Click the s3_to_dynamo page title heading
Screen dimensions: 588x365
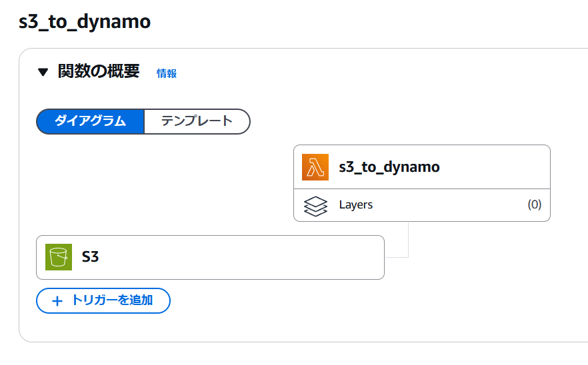pyautogui.click(x=85, y=22)
